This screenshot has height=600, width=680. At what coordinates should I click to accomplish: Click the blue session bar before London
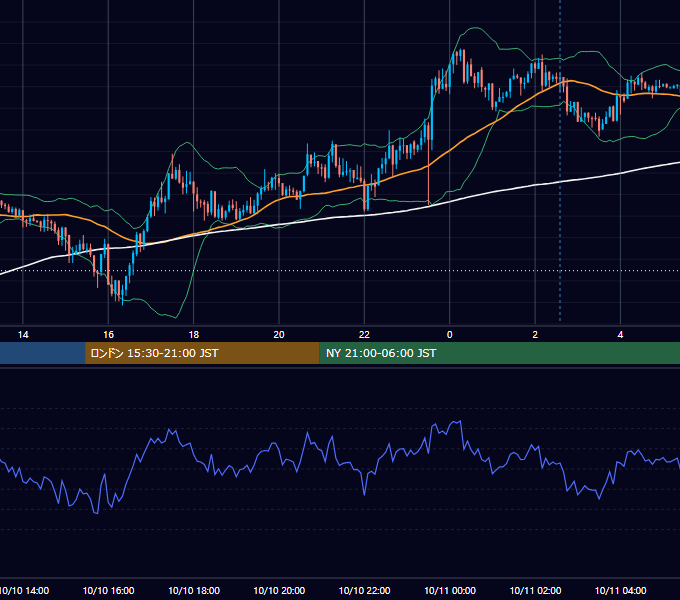42,353
